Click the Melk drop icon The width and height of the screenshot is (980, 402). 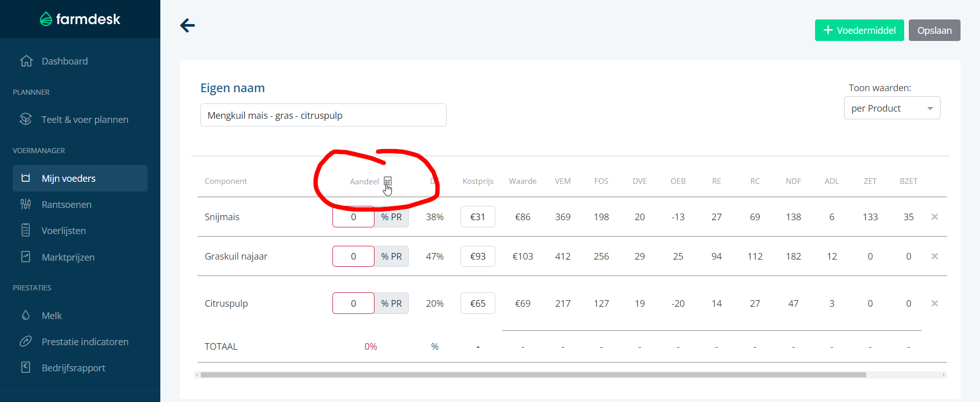click(x=26, y=315)
